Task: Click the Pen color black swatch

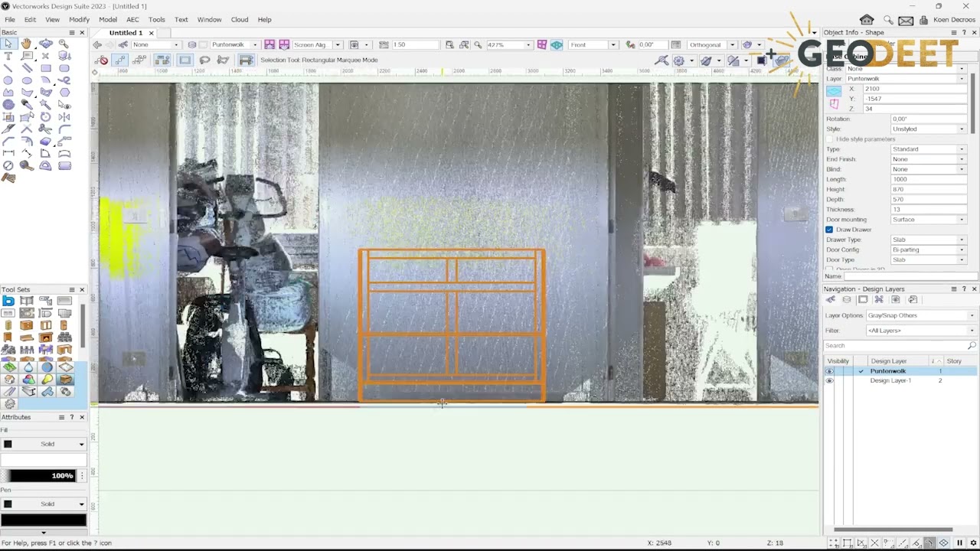Action: [8, 504]
